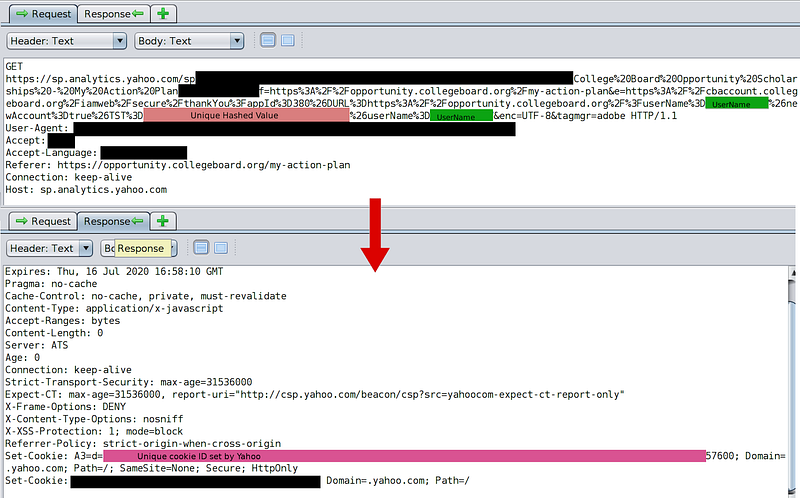Click the Accept-Ranges: bytes line
The height and width of the screenshot is (498, 800).
click(62, 320)
